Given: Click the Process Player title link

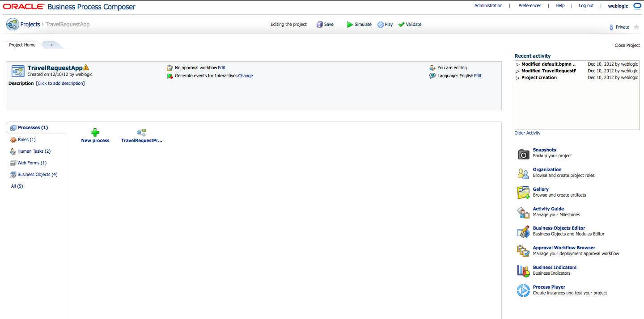Looking at the screenshot, I should click(x=549, y=287).
